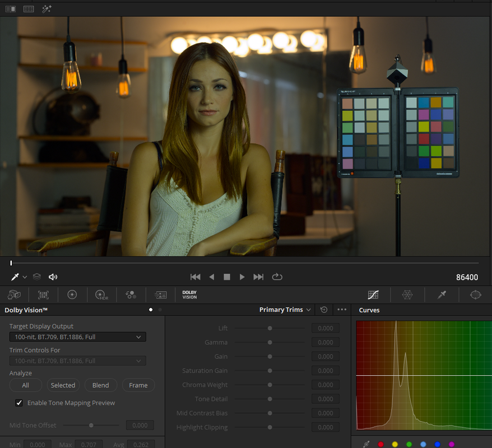
Task: Select the green hue curve swatch
Action: pos(409,444)
